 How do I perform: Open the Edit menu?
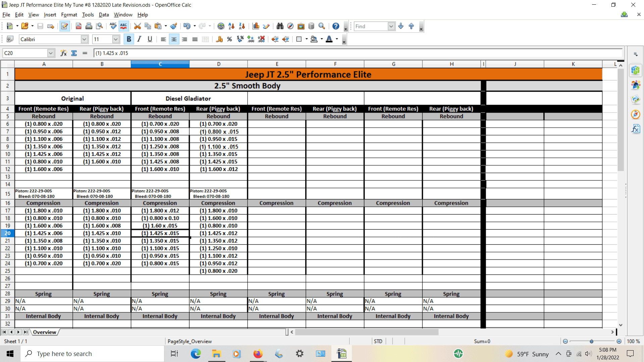tap(19, 15)
